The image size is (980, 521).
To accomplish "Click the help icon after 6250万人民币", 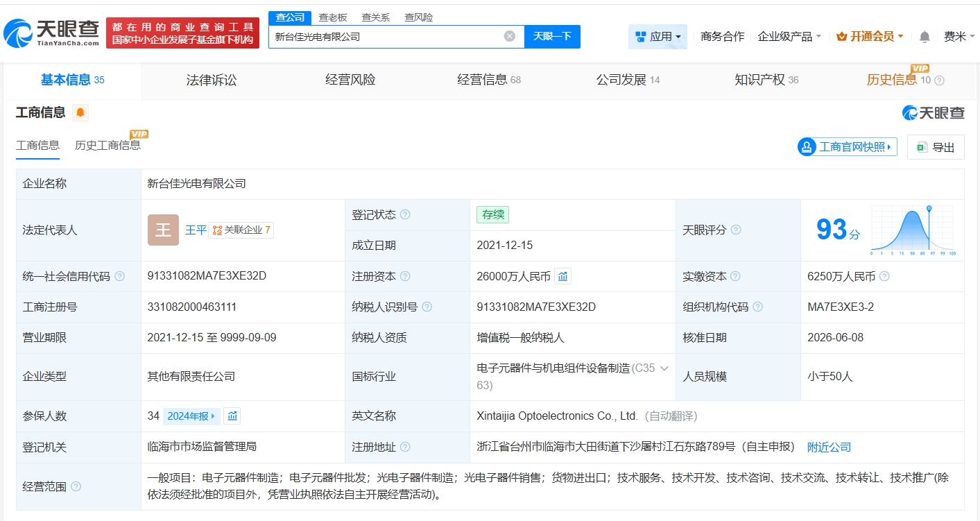I will coord(884,276).
